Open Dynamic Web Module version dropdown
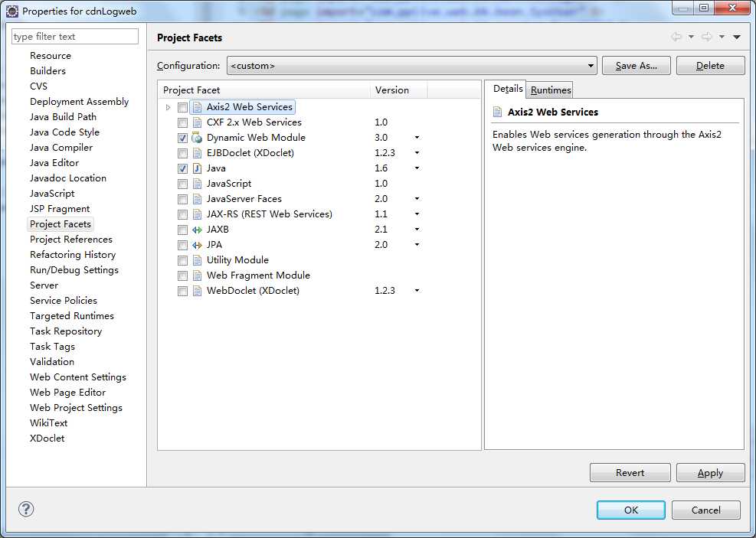Viewport: 756px width, 538px height. coord(417,138)
